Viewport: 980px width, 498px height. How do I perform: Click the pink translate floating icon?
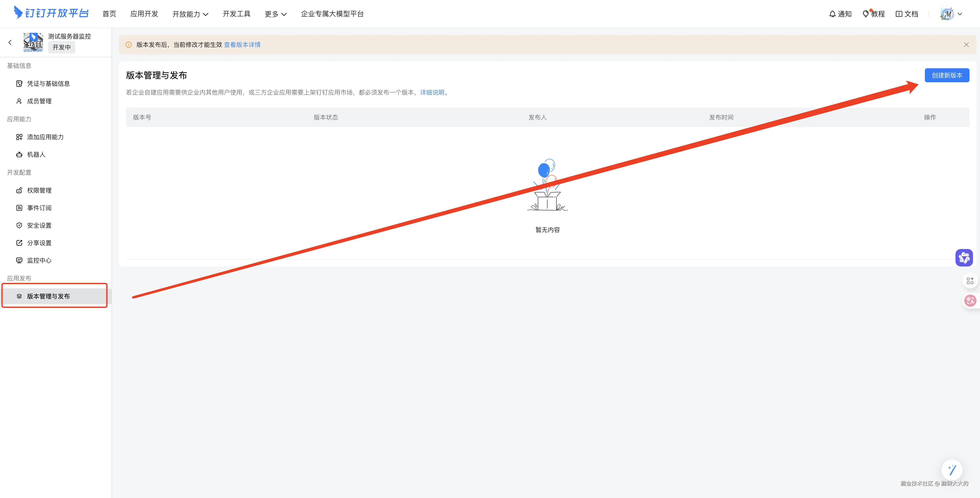pyautogui.click(x=970, y=301)
